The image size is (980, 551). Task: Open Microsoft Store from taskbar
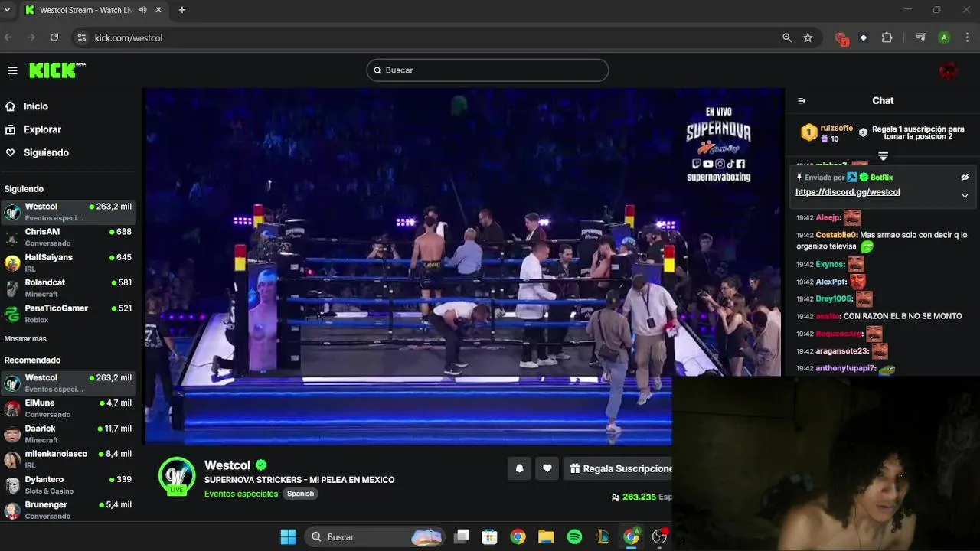tap(489, 537)
